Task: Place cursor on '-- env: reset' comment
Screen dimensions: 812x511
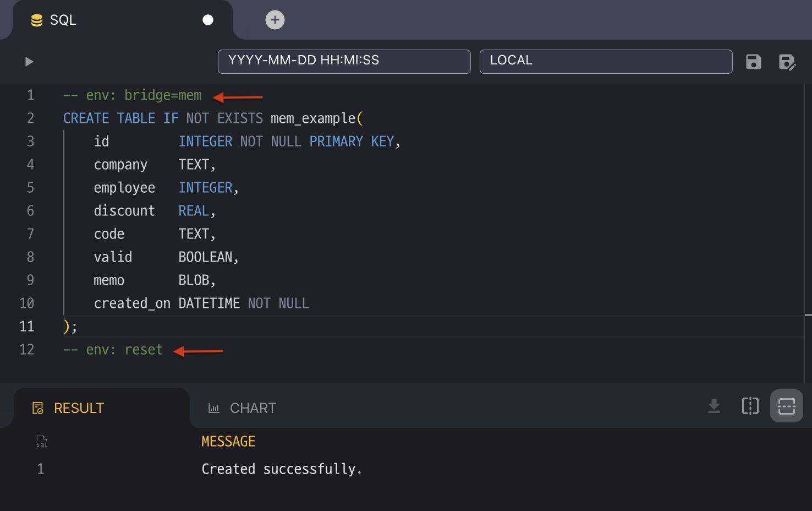Action: (113, 350)
